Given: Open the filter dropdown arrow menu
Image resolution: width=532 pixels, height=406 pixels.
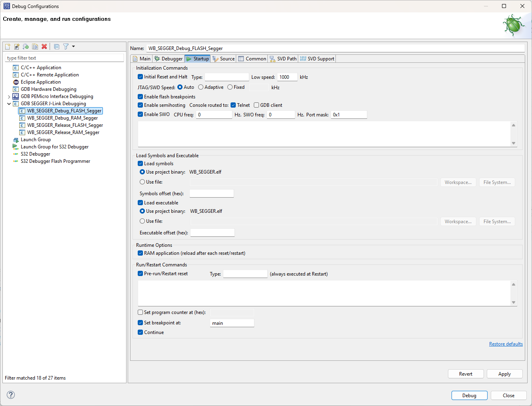Looking at the screenshot, I should coord(73,46).
